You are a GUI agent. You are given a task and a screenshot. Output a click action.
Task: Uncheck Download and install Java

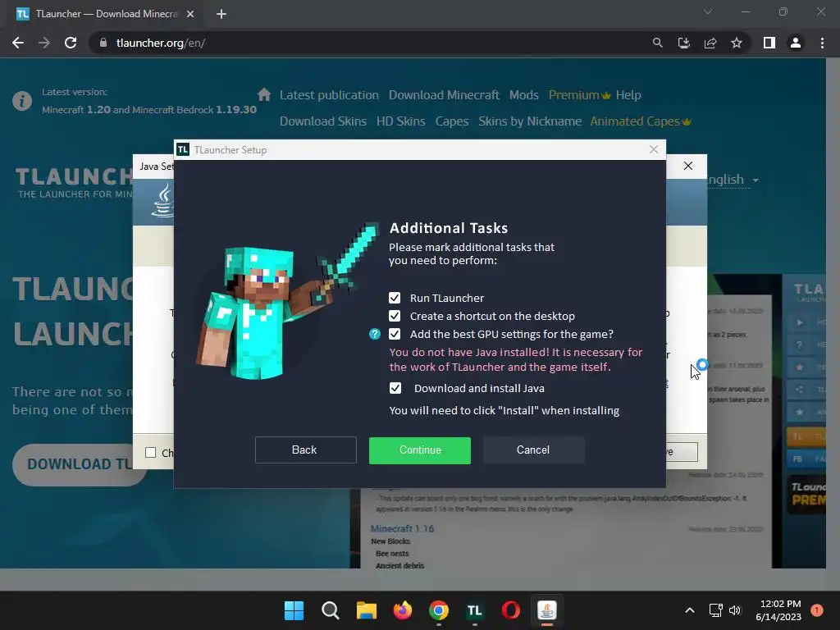pyautogui.click(x=395, y=388)
